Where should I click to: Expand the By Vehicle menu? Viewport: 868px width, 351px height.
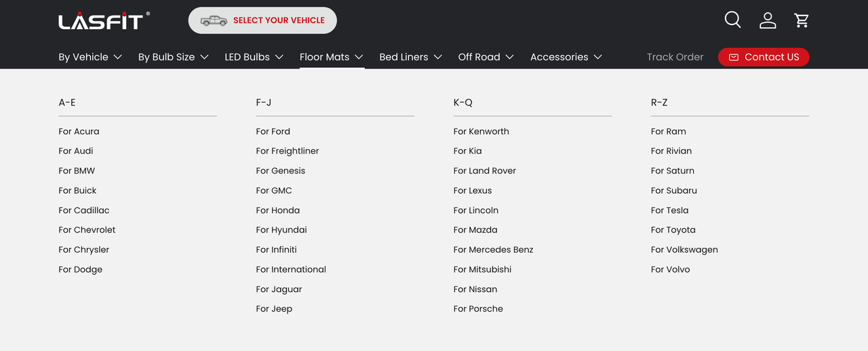coord(90,57)
